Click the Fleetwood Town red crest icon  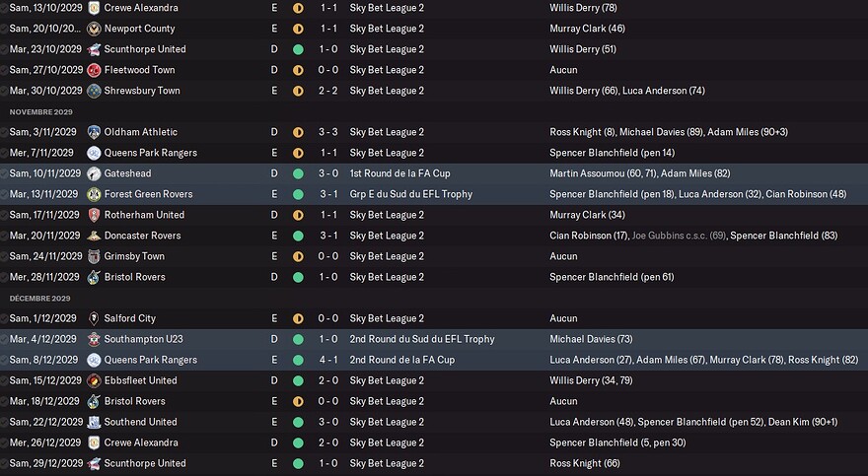94,70
